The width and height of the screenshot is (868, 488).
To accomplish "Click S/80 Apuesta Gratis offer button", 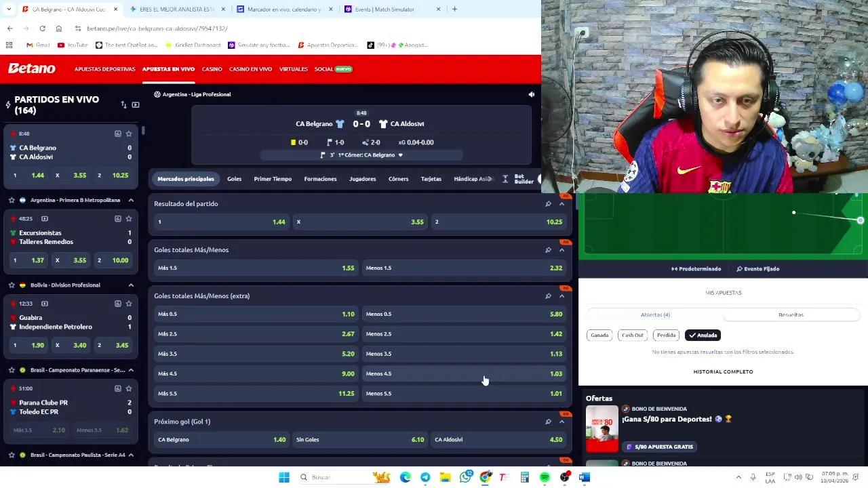I will (660, 447).
